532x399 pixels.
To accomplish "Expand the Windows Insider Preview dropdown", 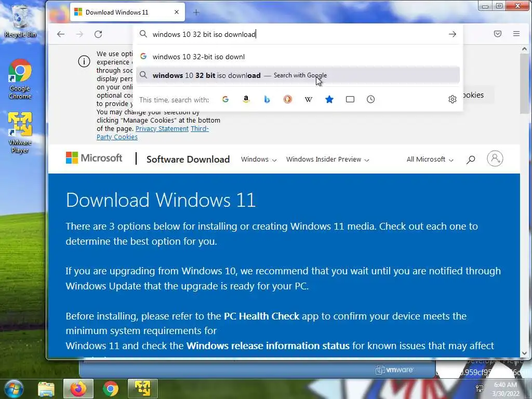I will pos(327,159).
